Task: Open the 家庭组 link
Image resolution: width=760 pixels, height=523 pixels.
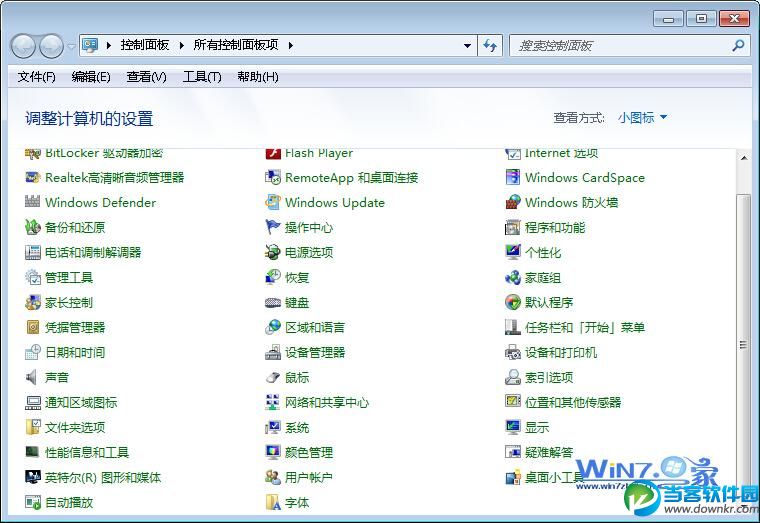Action: pos(543,277)
